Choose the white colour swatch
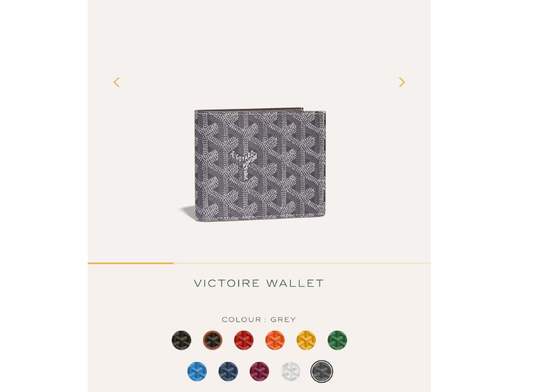Screen dimensions: 543x392 (x=291, y=372)
